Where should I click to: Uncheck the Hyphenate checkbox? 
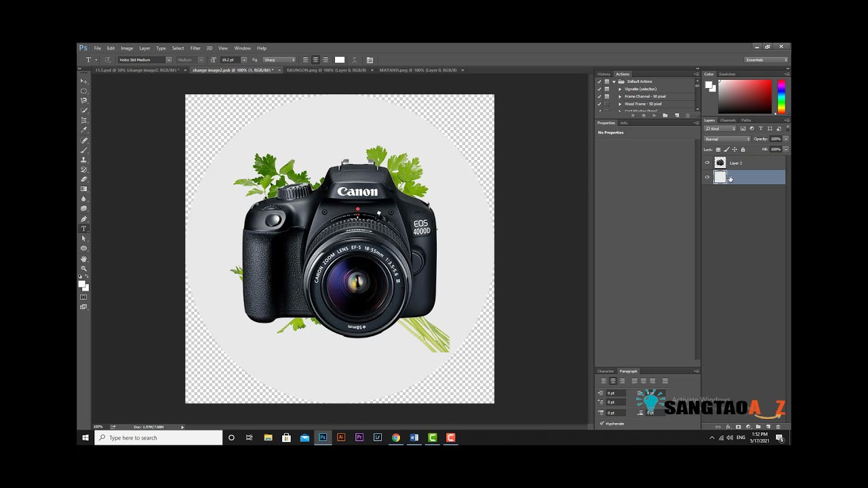[601, 424]
